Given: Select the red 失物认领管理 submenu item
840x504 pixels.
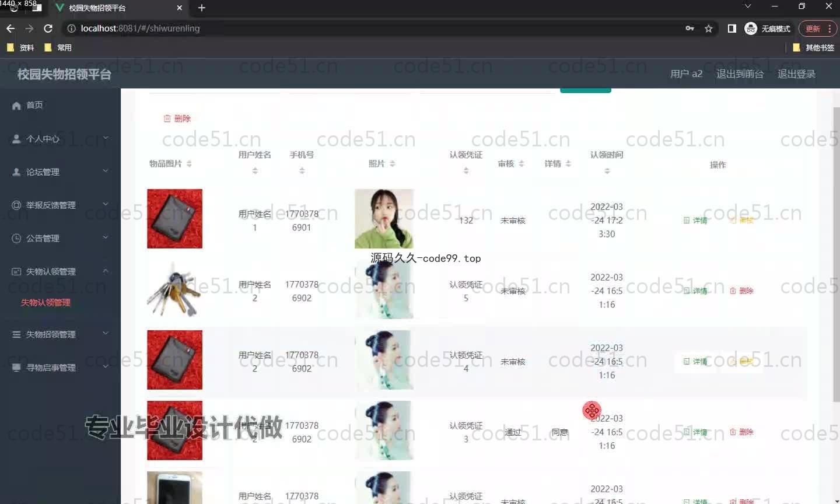Looking at the screenshot, I should [x=45, y=302].
